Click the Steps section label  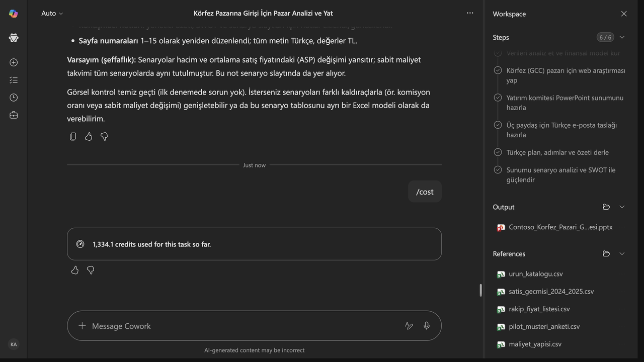pos(501,37)
